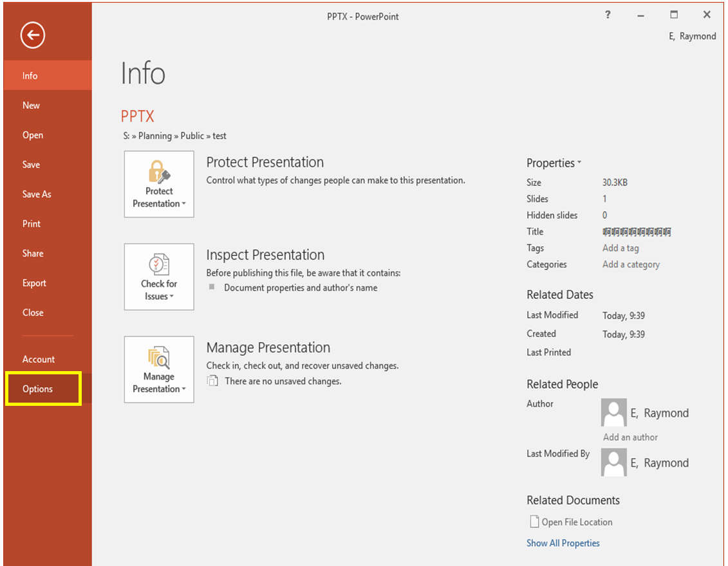The height and width of the screenshot is (566, 728).
Task: Click the Title property value
Action: click(637, 232)
